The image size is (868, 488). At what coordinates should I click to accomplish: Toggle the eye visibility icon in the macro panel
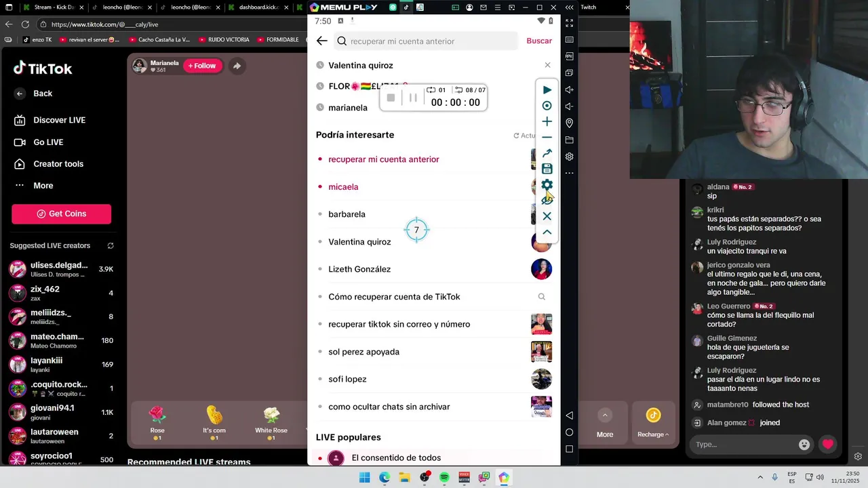[x=547, y=200]
